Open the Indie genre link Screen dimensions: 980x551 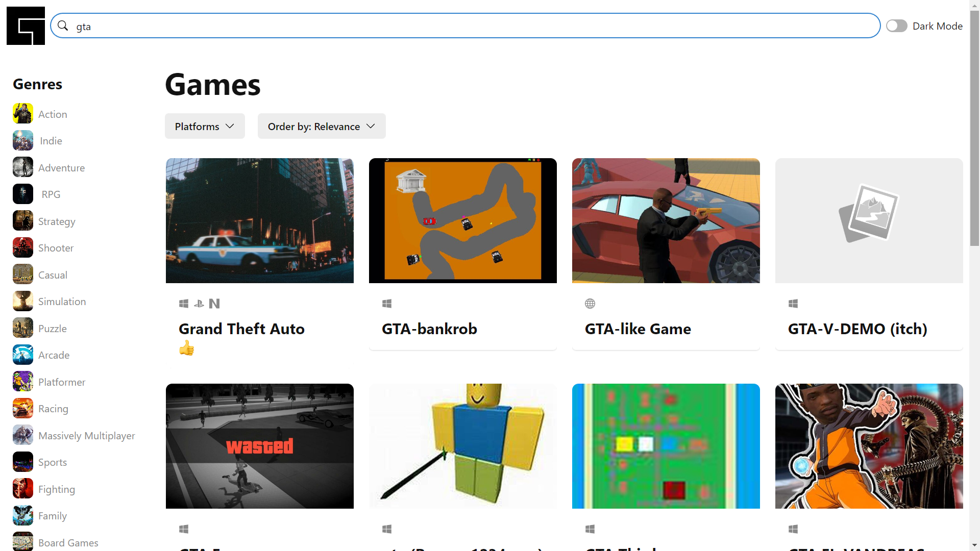click(51, 141)
